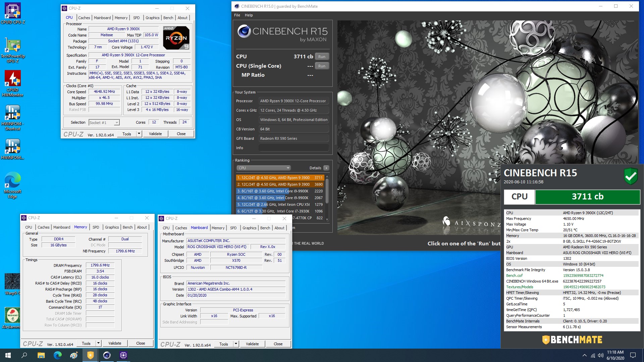This screenshot has width=644, height=362.
Task: Expand Tools arrow in CPU tab window
Action: pos(139,134)
